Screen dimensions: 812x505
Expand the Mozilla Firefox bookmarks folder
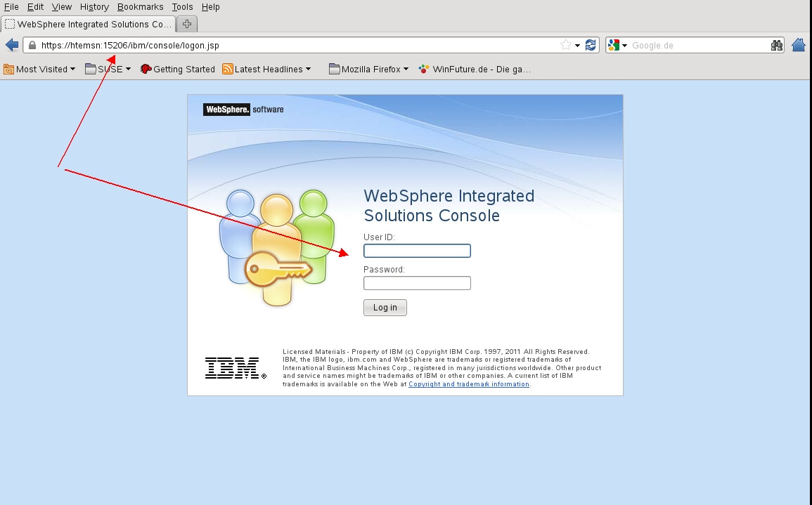coord(368,70)
